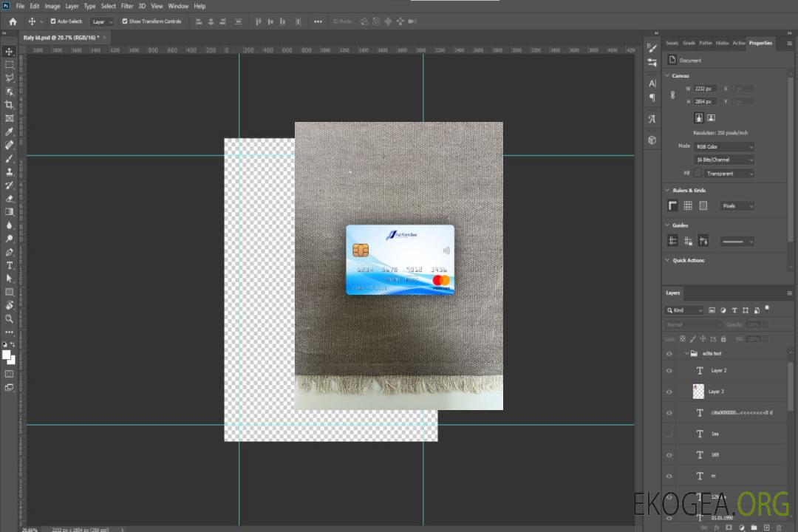Click the canvas width input field
Viewport: 798px width, 532px height.
(704, 89)
